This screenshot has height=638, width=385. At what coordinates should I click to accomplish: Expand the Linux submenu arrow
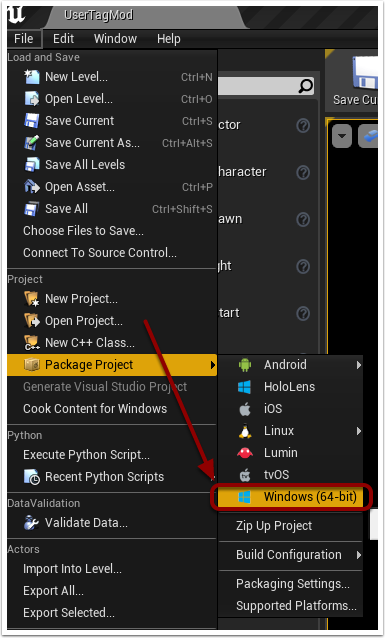[359, 431]
